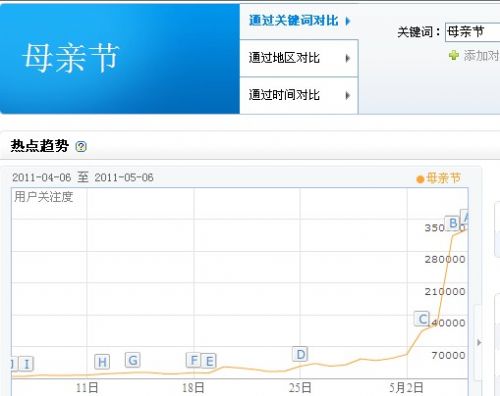Viewport: 500px width, 396px height.
Task: Click the orange 母亲节 legend dot
Action: pyautogui.click(x=420, y=179)
